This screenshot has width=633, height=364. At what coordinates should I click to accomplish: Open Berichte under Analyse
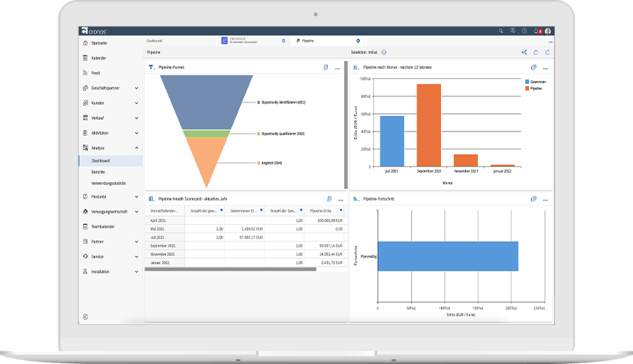[99, 172]
